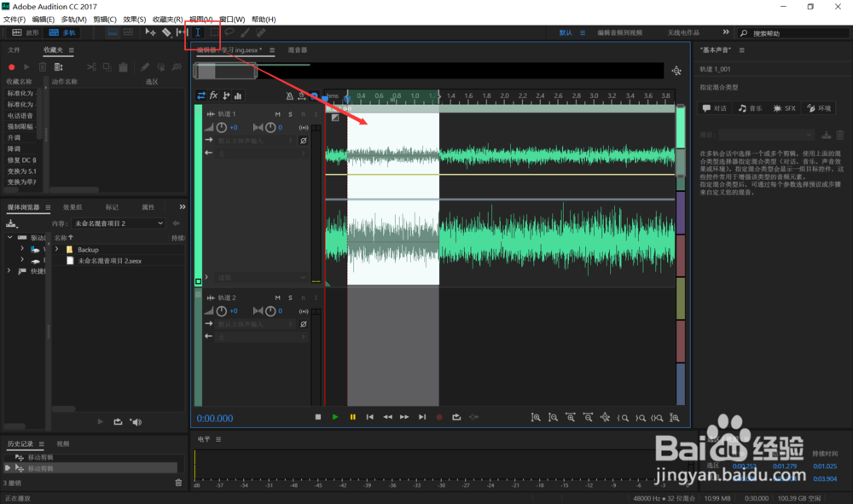Select the SFX mix type
The height and width of the screenshot is (504, 853).
tap(785, 108)
